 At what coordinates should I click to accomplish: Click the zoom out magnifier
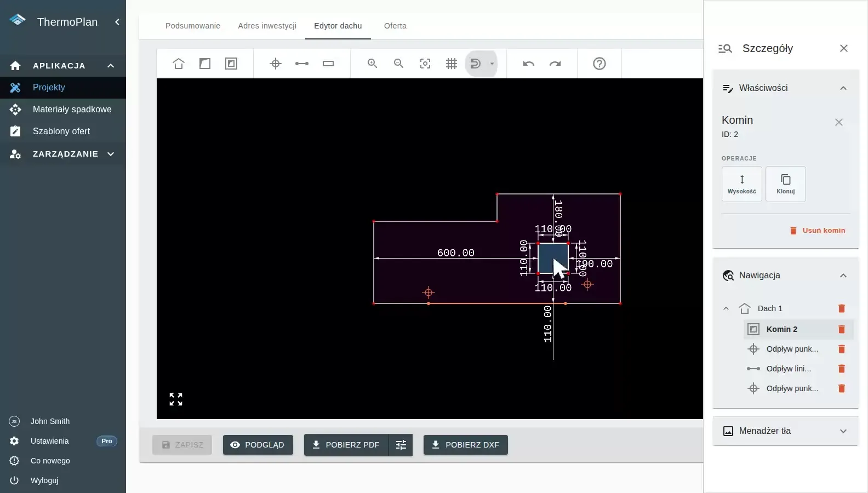click(x=399, y=64)
